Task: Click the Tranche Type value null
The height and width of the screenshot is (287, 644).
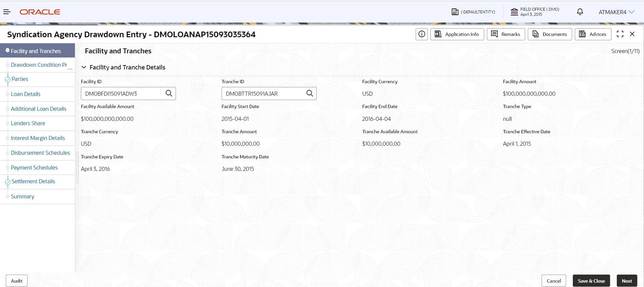Action: 507,119
